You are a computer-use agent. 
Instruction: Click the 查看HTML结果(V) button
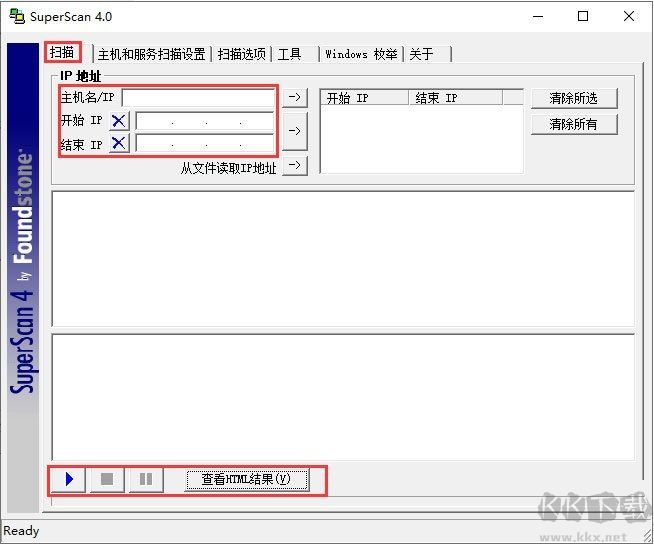pyautogui.click(x=246, y=480)
